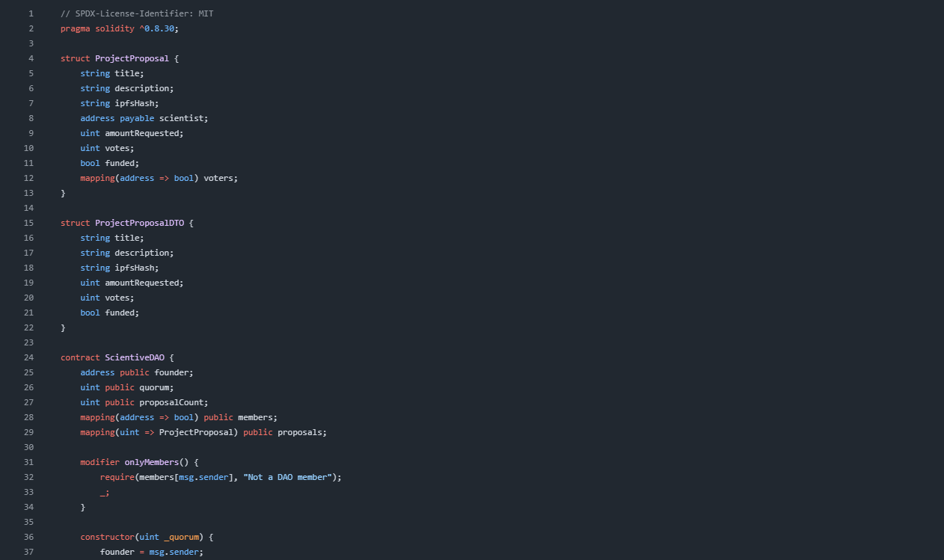944x560 pixels.
Task: Click the require keyword on line 32
Action: tap(117, 477)
